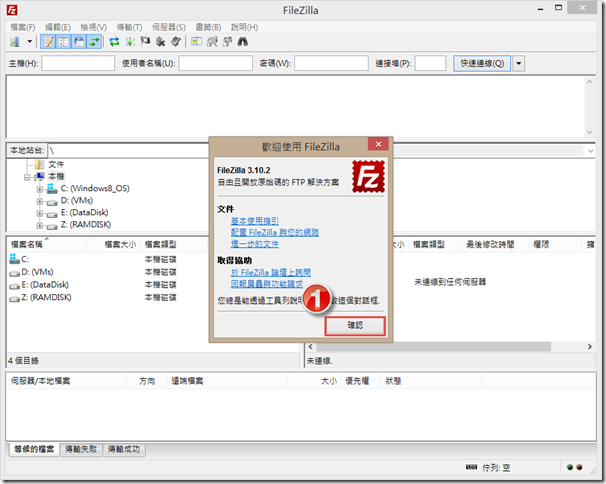Screen dimensions: 606x484
Task: Open the 進一步的文件 link
Action: pos(255,244)
